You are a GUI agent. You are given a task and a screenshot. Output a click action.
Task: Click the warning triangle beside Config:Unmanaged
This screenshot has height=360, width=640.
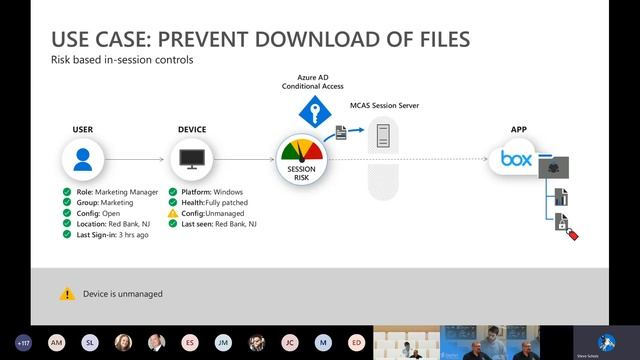coord(173,213)
